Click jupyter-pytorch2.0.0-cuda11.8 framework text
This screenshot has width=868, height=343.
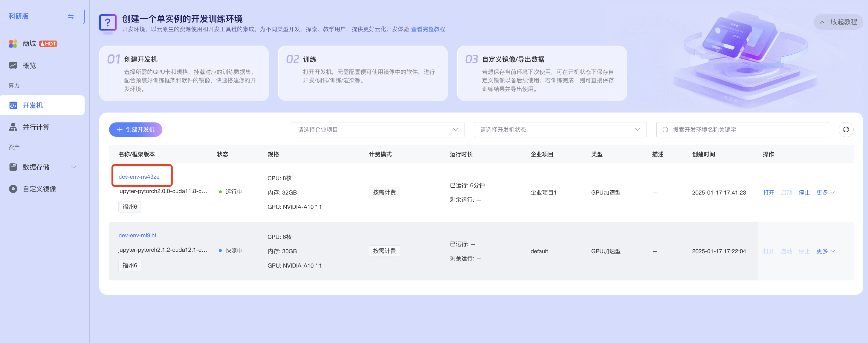coord(163,191)
